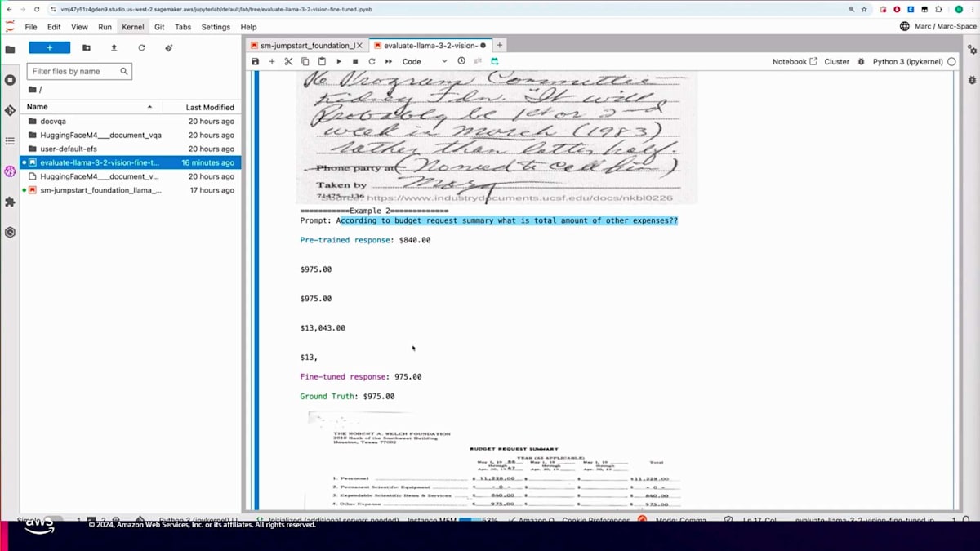Sort files by Name column header
This screenshot has height=551, width=980.
90,107
